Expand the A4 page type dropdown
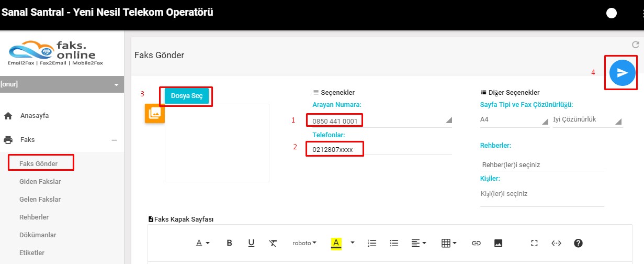This screenshot has width=644, height=264. tap(514, 119)
